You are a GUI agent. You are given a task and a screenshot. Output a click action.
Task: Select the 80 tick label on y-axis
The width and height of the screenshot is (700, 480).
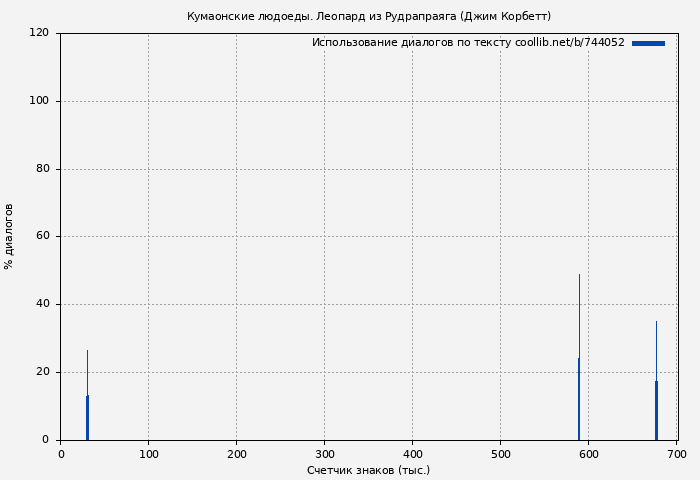pos(42,169)
